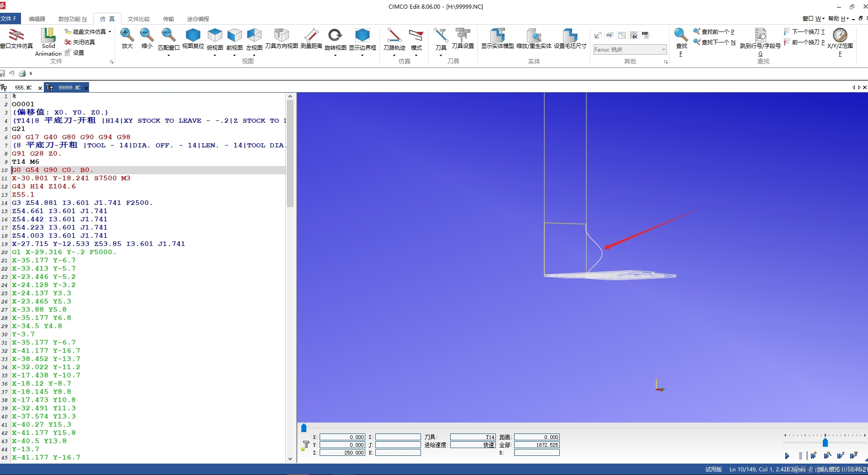Click 查找下一个 N find next

point(714,42)
